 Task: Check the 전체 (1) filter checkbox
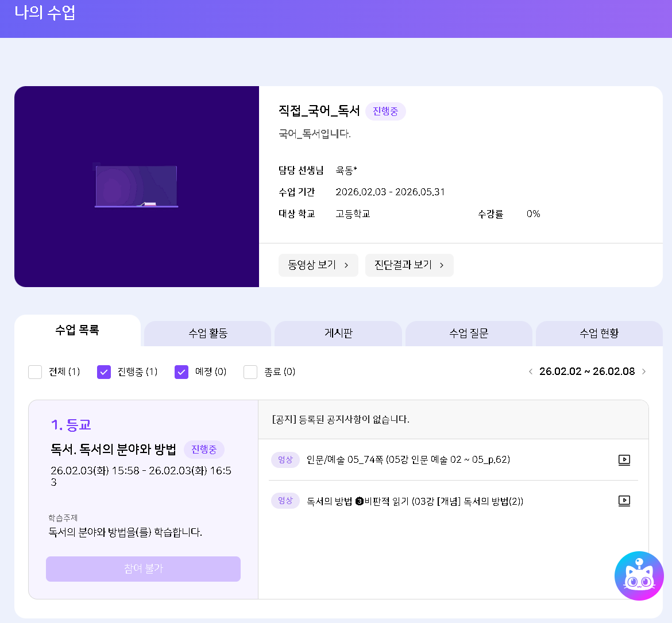(35, 372)
